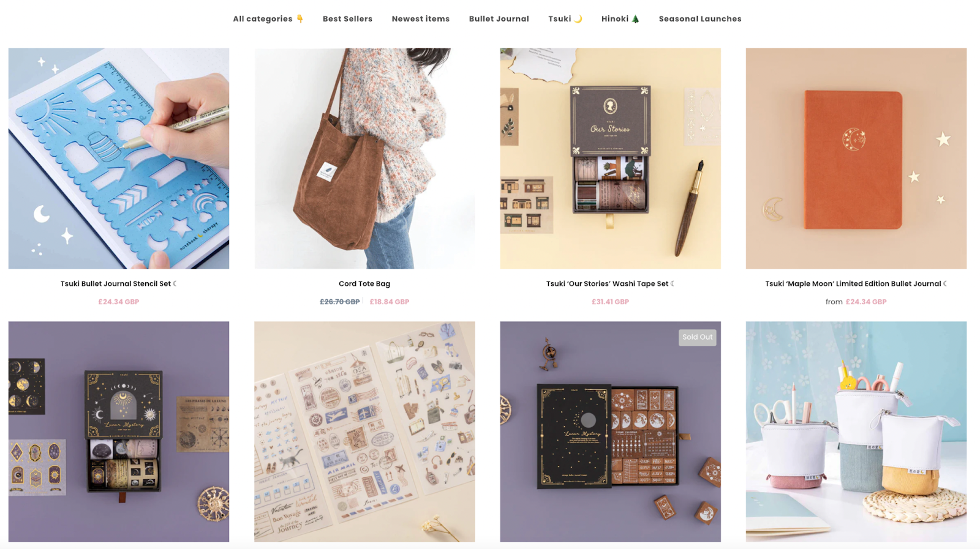View the Lunar Mystery washi tape box image

pyautogui.click(x=119, y=431)
